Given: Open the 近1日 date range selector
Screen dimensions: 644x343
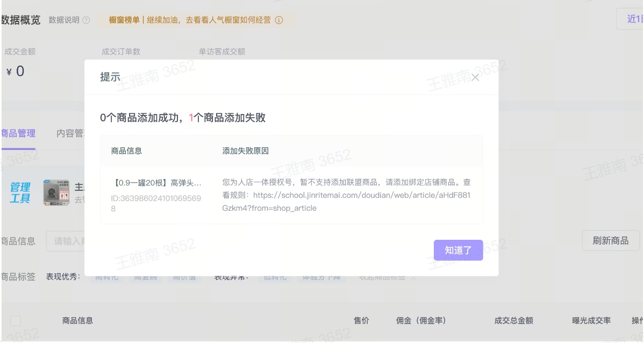Looking at the screenshot, I should coord(632,19).
